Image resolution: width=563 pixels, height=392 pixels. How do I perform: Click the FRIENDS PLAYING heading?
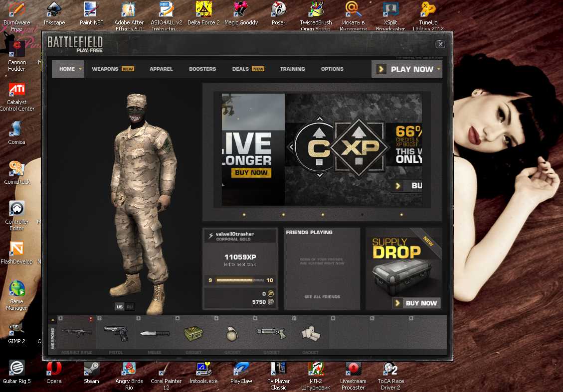click(x=309, y=233)
